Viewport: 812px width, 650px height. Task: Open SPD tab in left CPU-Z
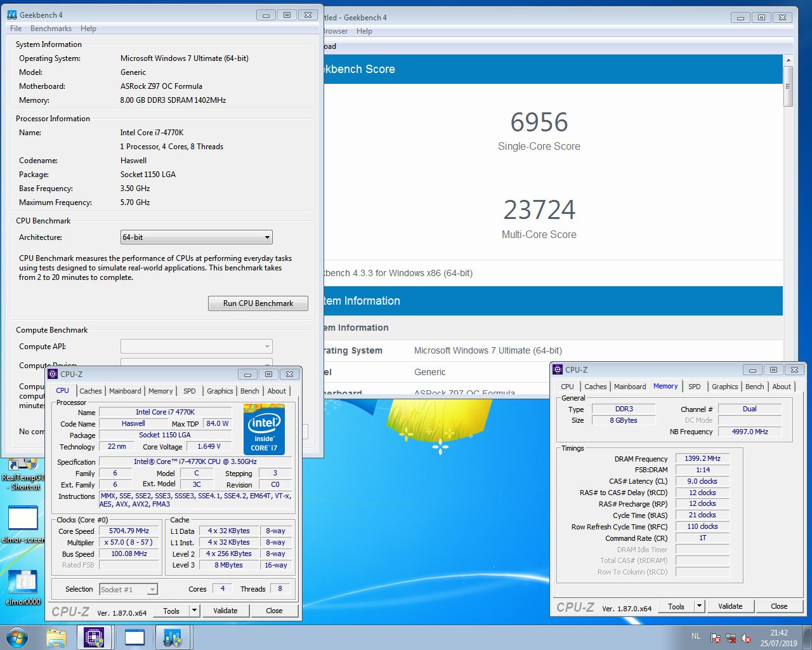189,391
